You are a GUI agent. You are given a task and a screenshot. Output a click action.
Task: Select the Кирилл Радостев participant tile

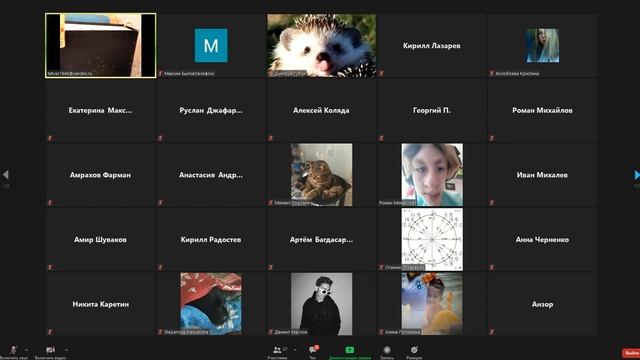(211, 240)
